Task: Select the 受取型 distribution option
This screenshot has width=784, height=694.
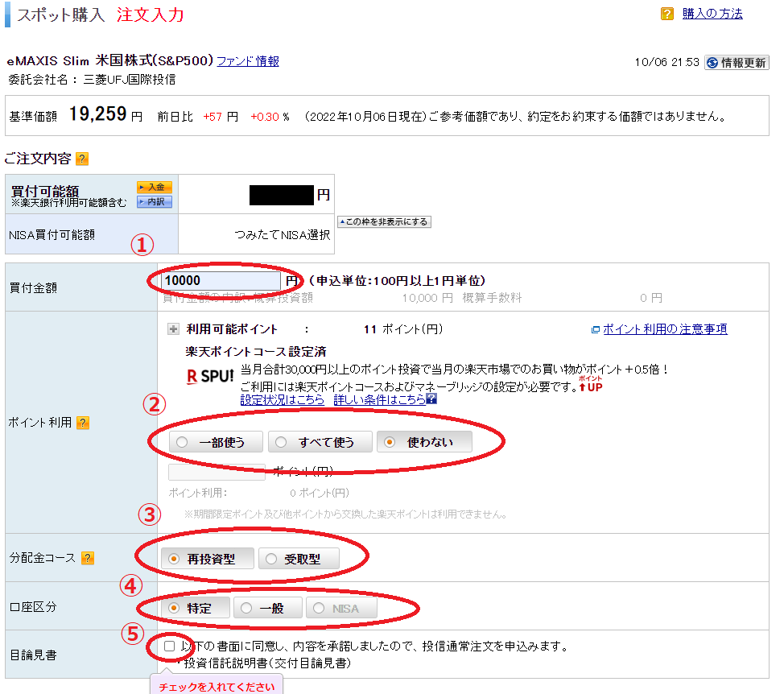Action: [273, 558]
